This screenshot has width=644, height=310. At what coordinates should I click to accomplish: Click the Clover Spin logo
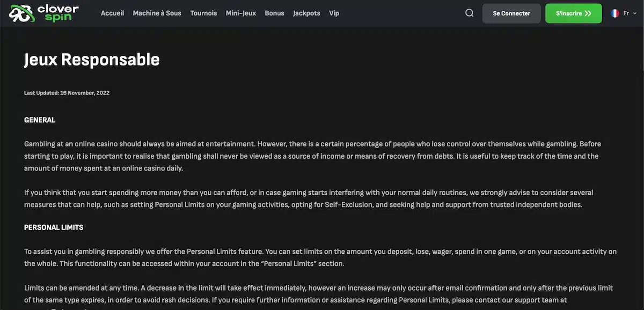44,13
